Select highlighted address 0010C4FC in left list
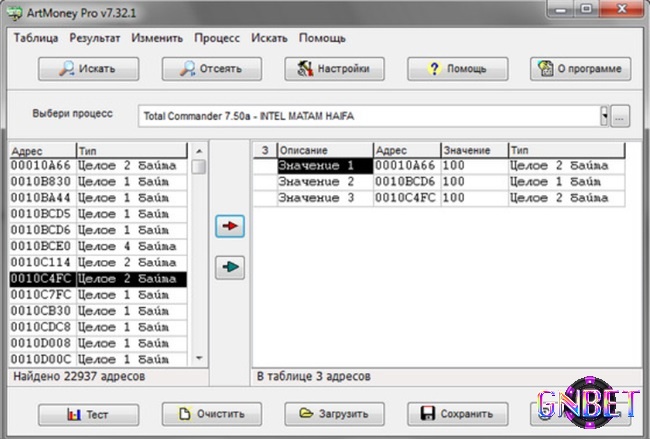This screenshot has height=439, width=650. (98, 279)
